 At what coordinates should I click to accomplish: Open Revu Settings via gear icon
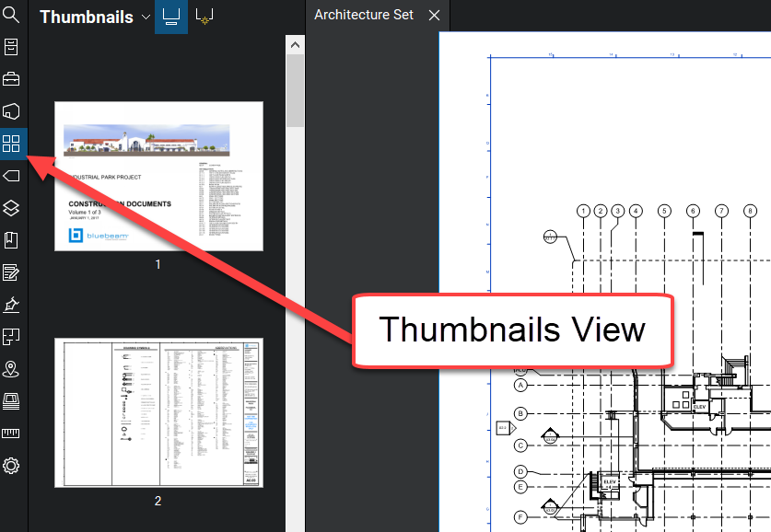click(10, 466)
